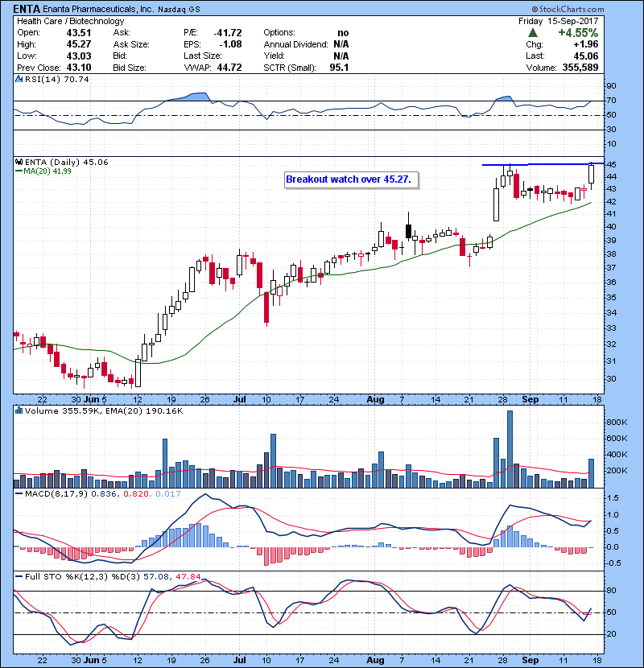Click the blue resistance line at 45

point(543,164)
